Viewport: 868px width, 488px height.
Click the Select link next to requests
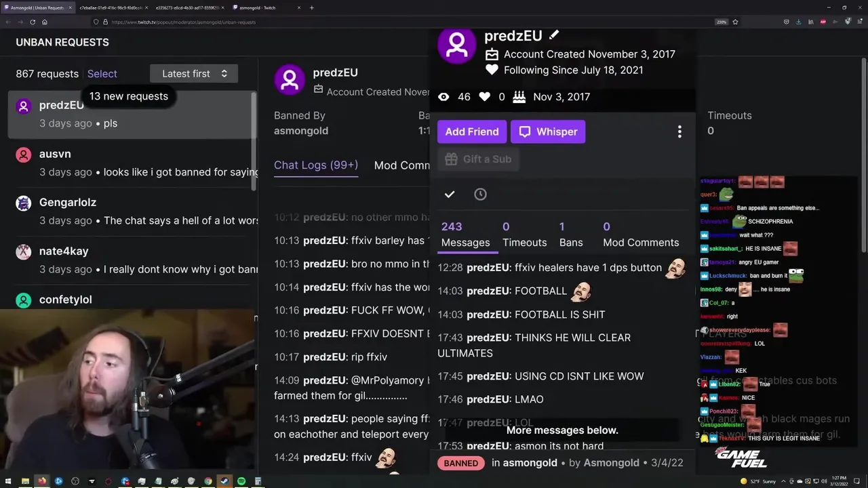[x=102, y=74]
